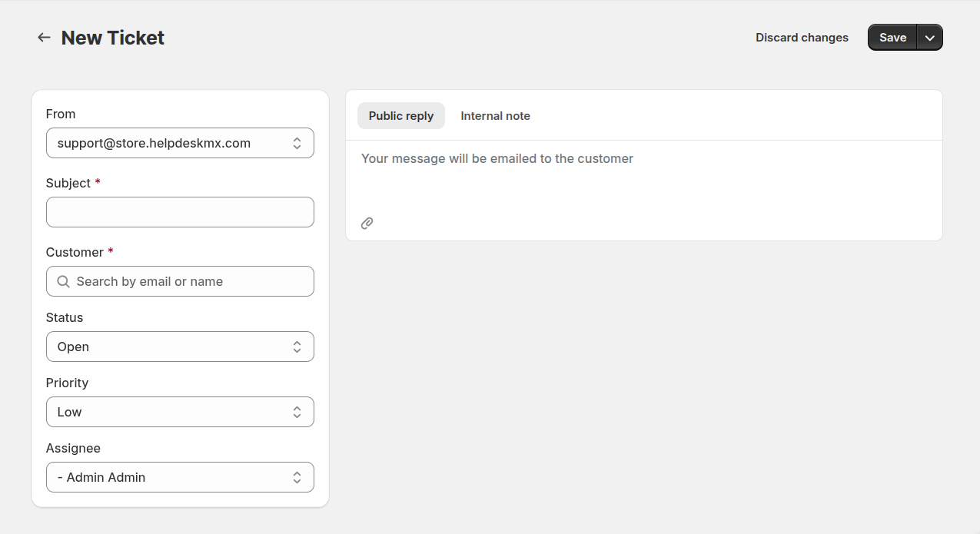Focus the Subject text field

(x=180, y=213)
